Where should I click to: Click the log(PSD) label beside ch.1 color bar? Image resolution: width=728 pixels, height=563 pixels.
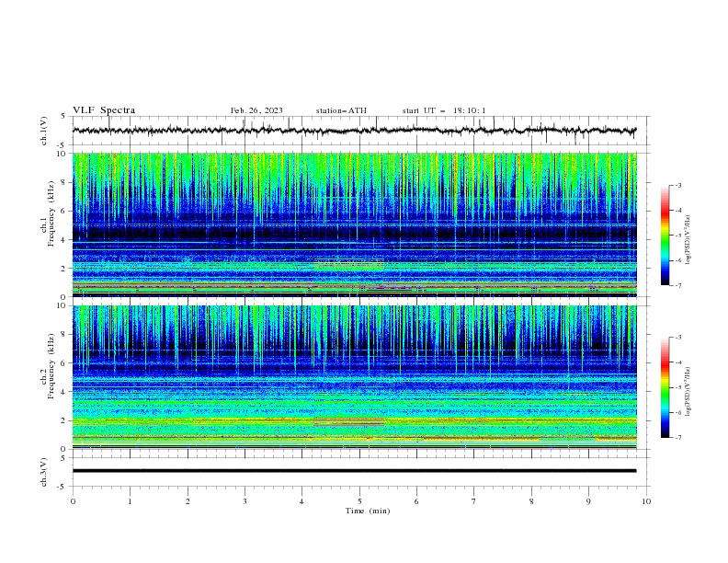point(688,240)
